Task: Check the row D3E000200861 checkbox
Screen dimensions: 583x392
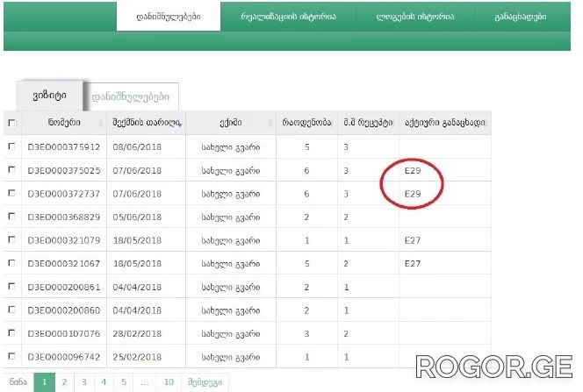Action: pyautogui.click(x=12, y=287)
